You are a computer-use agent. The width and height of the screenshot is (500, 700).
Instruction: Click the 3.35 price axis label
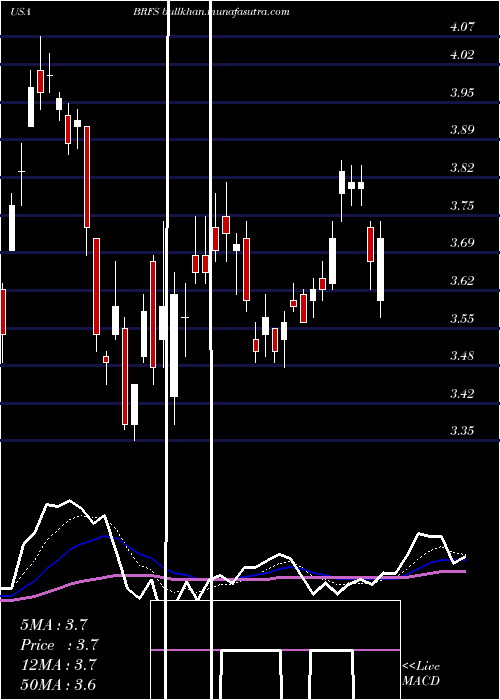462,431
